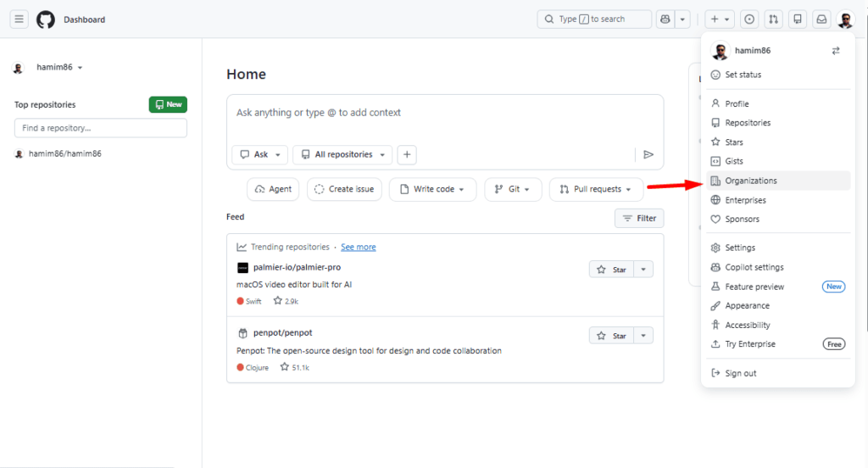The height and width of the screenshot is (468, 868).
Task: Open Sponsors from user menu
Action: click(x=778, y=220)
